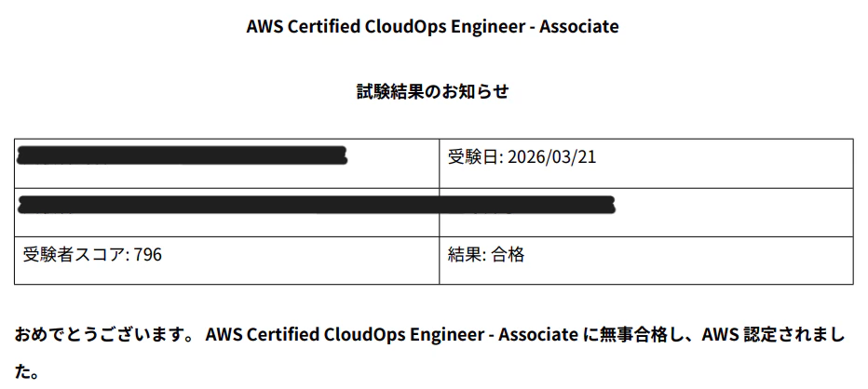Click the exam date 2026/03/21

(552, 157)
